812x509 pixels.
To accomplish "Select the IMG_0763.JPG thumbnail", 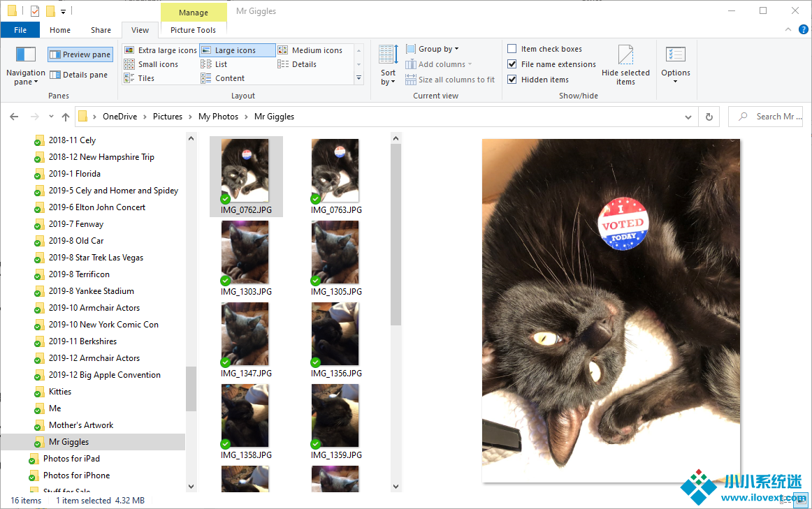I will click(x=336, y=177).
